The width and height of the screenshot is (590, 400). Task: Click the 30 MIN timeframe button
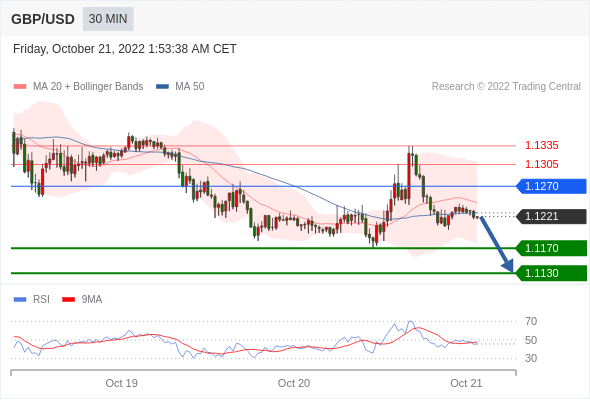(x=108, y=19)
